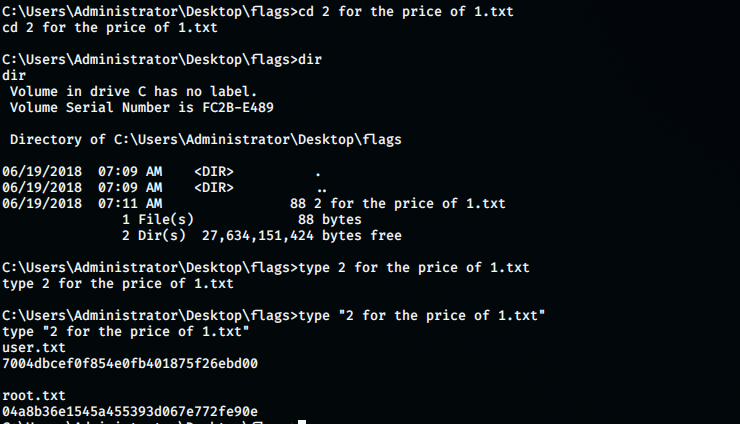This screenshot has height=424, width=740.
Task: Click the double-dot parent <DIR> entry row
Action: (164, 188)
